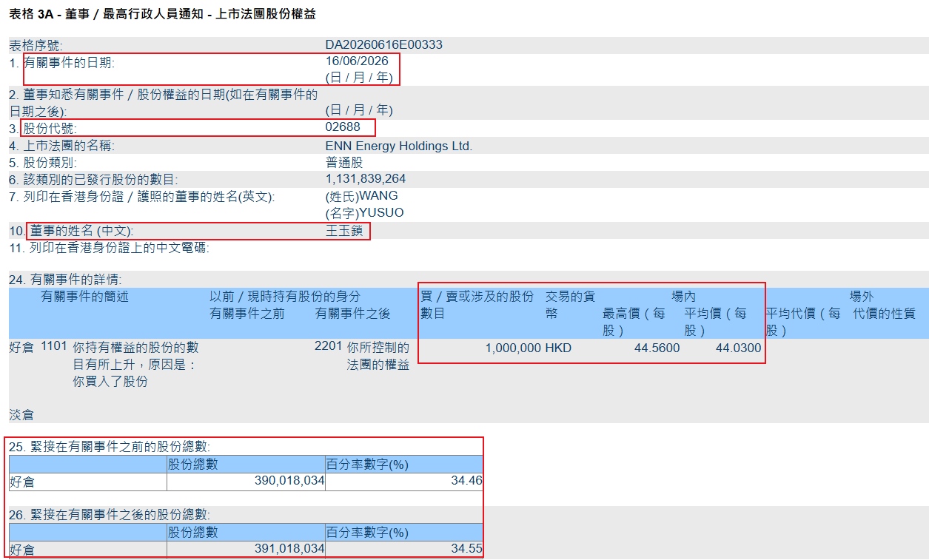
Task: Click 場內 on-exchange header
Action: (683, 297)
